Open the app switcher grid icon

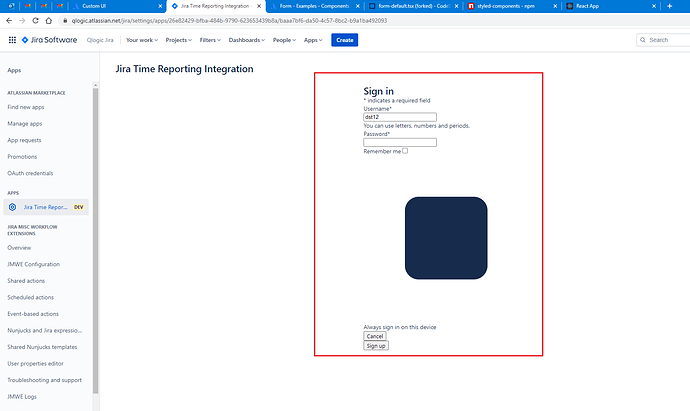click(12, 40)
